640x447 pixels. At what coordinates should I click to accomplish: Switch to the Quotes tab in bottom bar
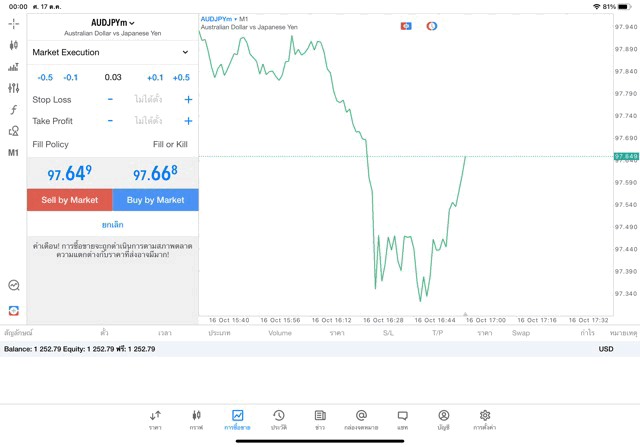pos(155,419)
